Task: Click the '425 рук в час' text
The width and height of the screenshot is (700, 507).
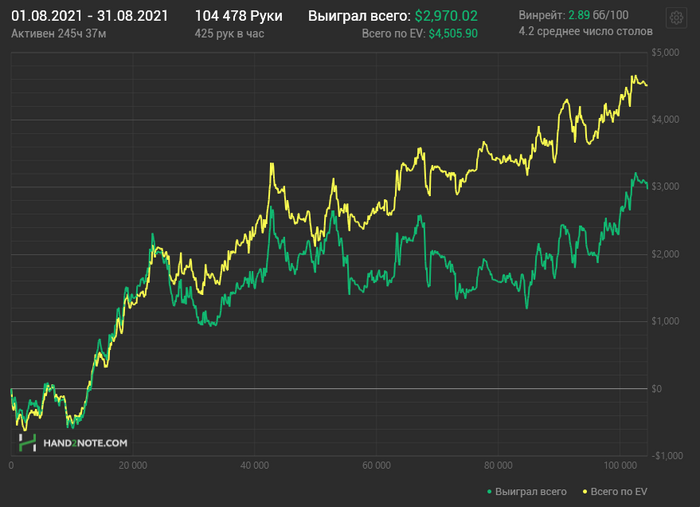Action: point(229,33)
